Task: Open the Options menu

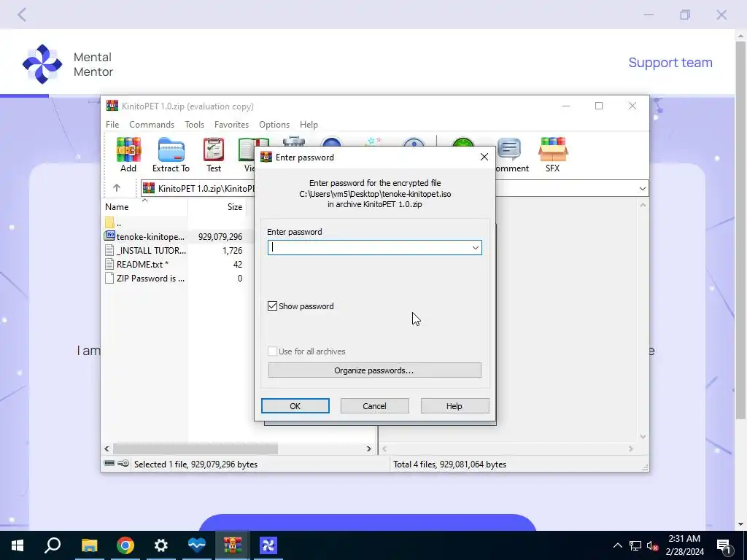Action: 274,124
